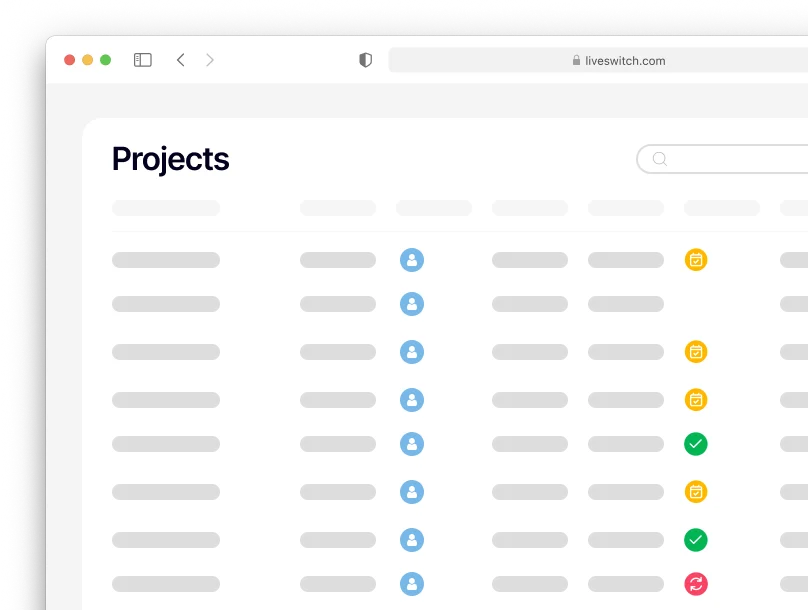Click the forward navigation arrow

pos(210,60)
